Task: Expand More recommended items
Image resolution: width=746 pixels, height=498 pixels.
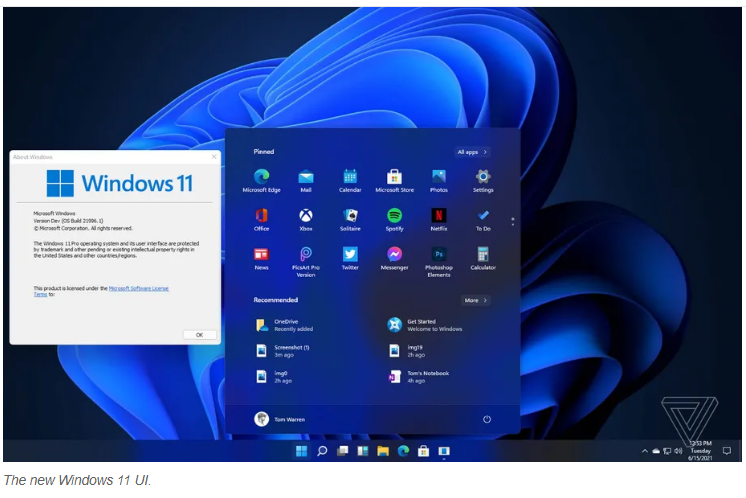Action: click(x=475, y=300)
